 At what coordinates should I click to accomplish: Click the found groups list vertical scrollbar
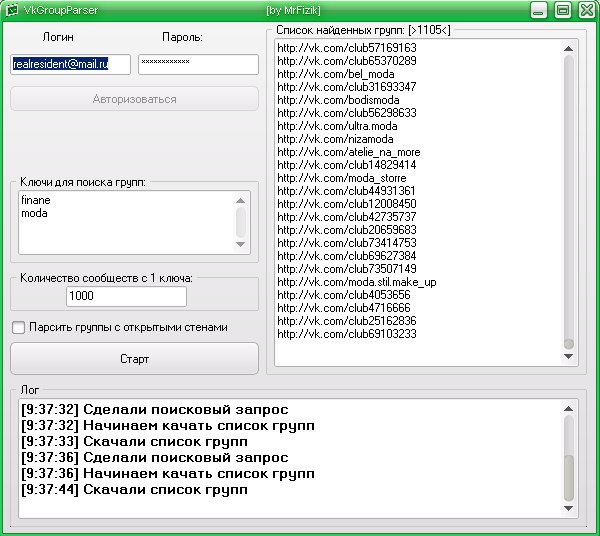[569, 200]
